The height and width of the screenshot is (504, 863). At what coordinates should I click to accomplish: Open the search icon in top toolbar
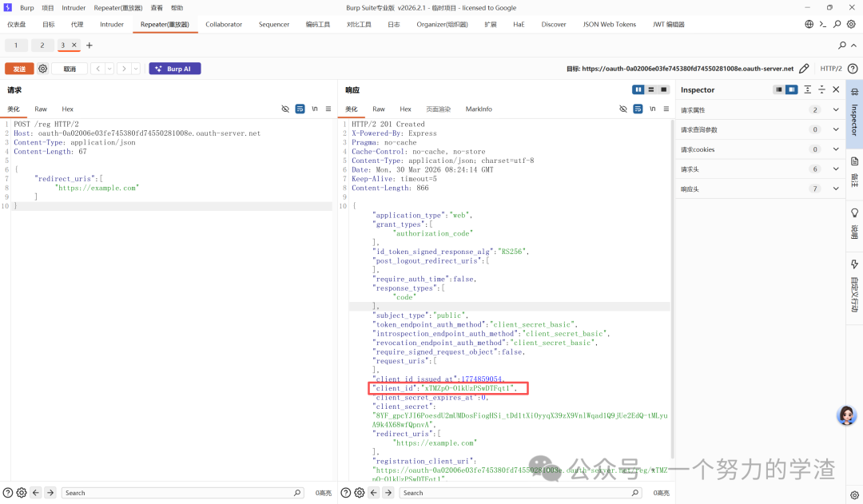[x=837, y=24]
